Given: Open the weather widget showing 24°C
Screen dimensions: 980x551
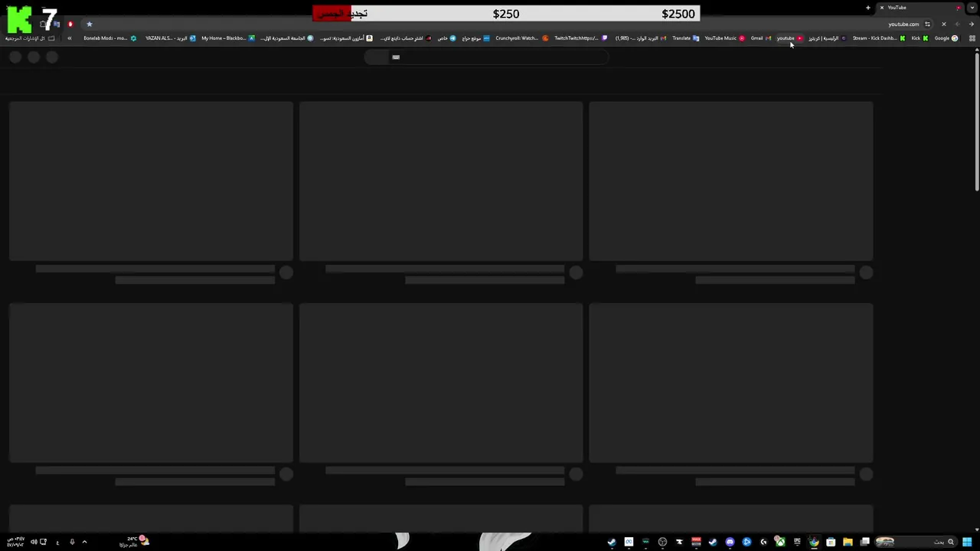Looking at the screenshot, I should (x=136, y=542).
